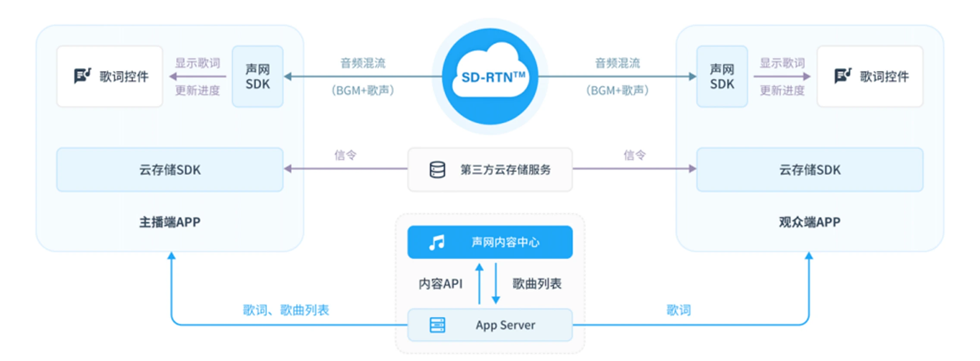980x361 pixels.
Task: Click 信令 label pointing to host app
Action: pos(346,155)
